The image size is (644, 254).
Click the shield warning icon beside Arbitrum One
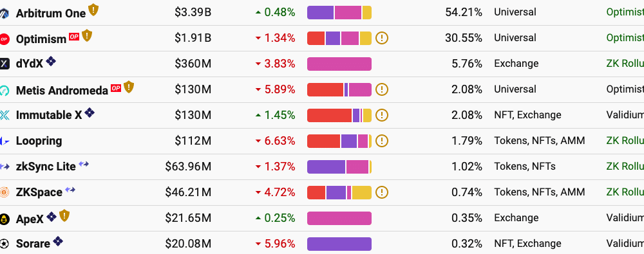93,10
